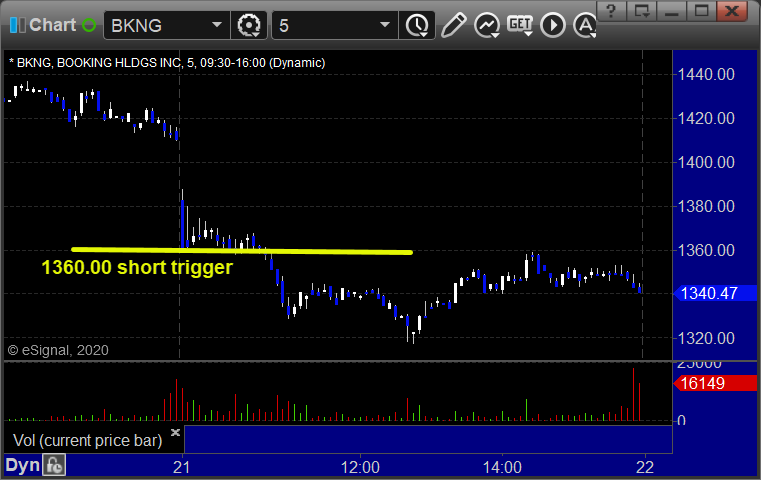
Task: Open the interval 5 dropdown arrow
Action: coord(384,25)
